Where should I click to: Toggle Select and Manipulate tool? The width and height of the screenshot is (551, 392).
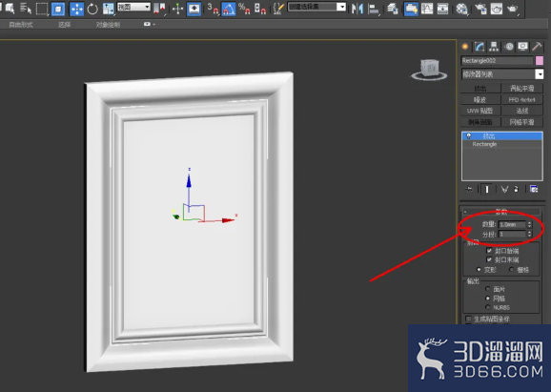pyautogui.click(x=178, y=9)
